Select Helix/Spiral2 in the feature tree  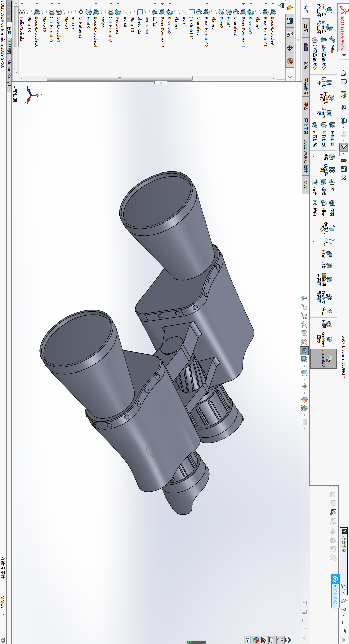coord(22,26)
